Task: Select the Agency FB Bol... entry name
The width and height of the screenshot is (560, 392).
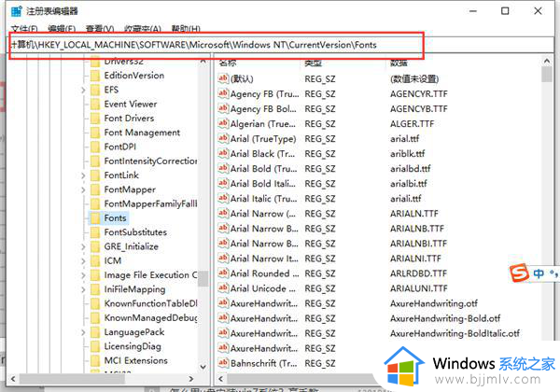Action: tap(263, 109)
